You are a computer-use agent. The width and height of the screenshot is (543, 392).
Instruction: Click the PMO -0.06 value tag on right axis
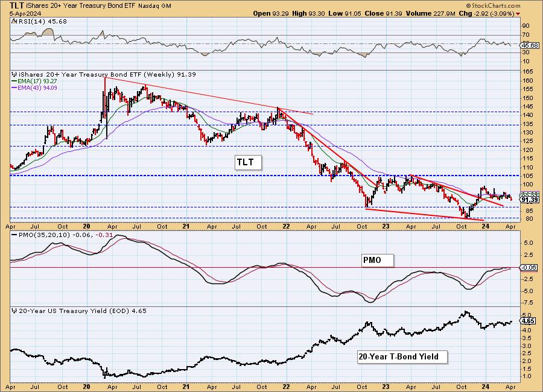pos(530,267)
